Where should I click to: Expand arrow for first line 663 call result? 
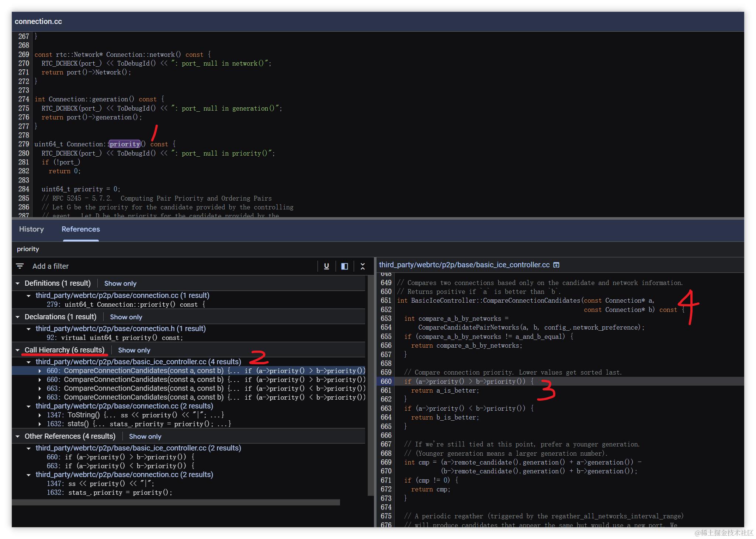(40, 389)
